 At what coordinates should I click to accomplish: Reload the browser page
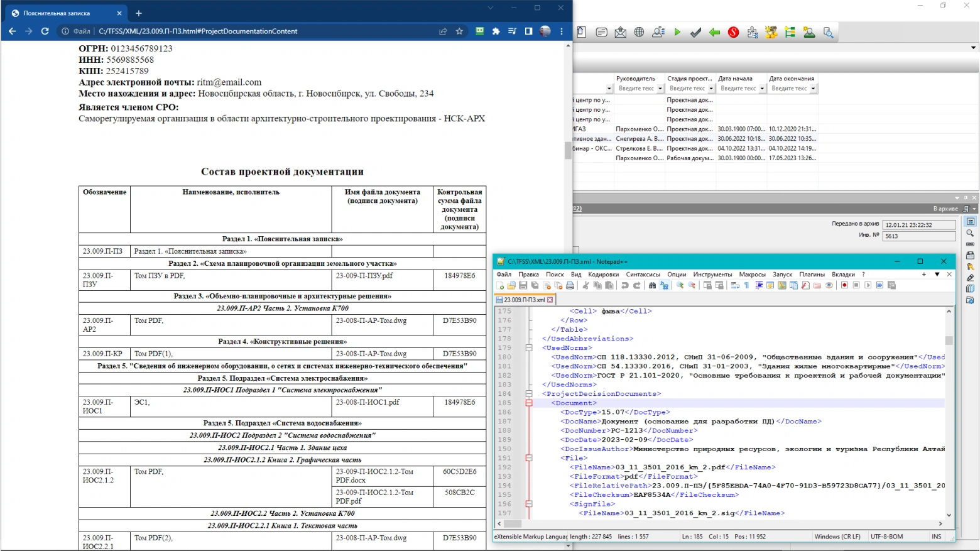pyautogui.click(x=45, y=31)
